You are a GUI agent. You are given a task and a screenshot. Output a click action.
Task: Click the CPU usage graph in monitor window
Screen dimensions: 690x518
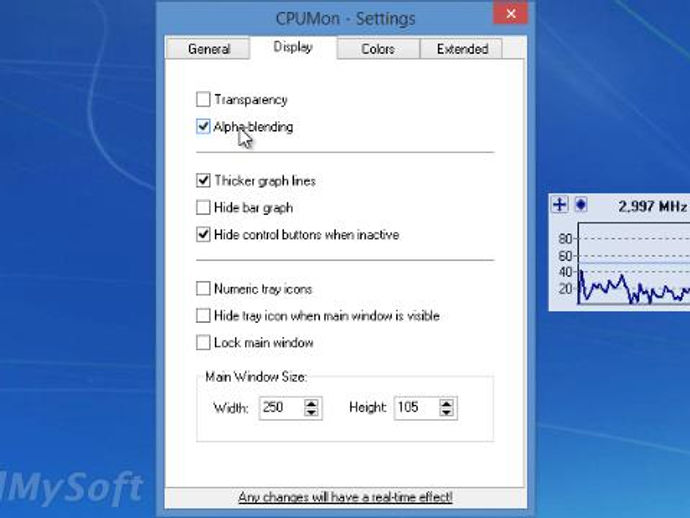tap(634, 263)
